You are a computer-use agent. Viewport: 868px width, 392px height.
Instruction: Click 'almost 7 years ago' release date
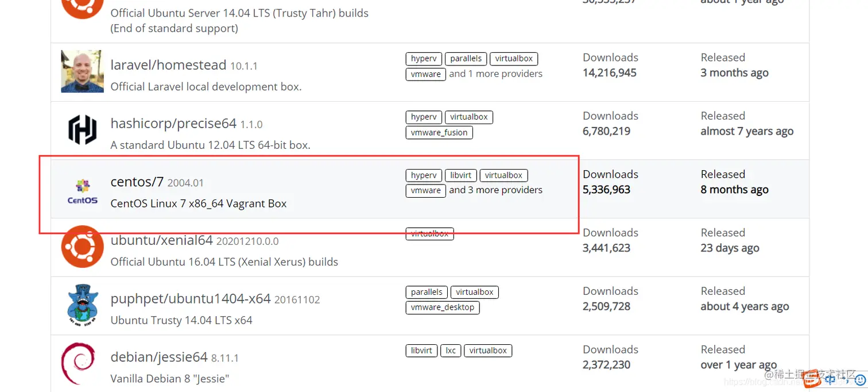click(x=747, y=132)
